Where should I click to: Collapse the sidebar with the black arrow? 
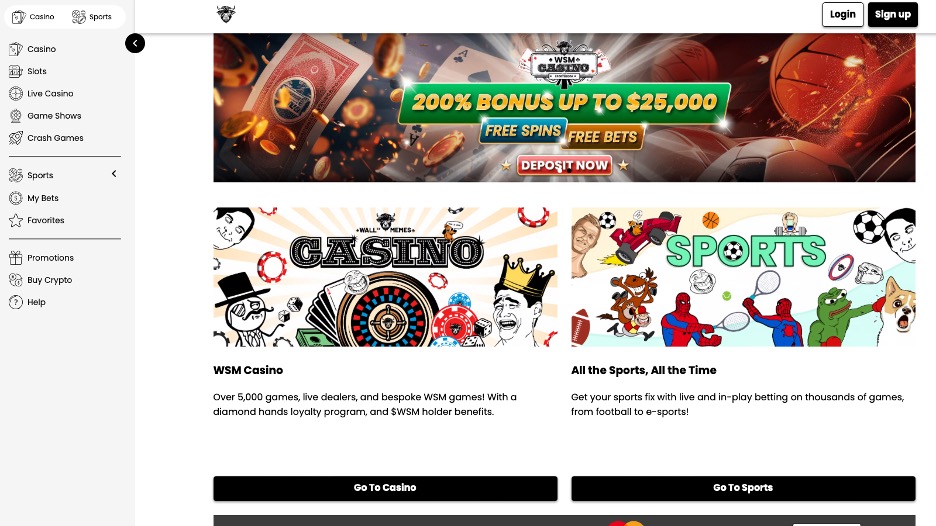tap(135, 43)
